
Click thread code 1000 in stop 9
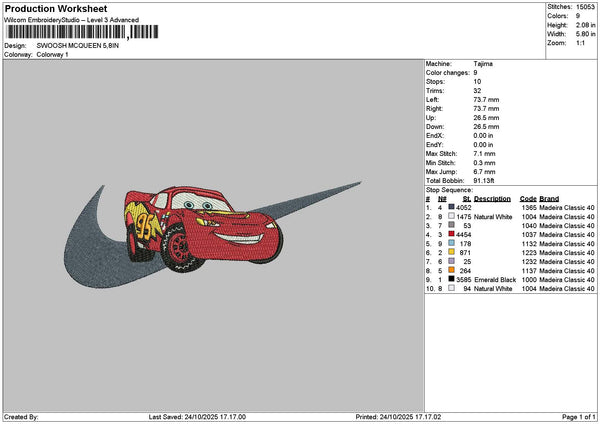(529, 280)
